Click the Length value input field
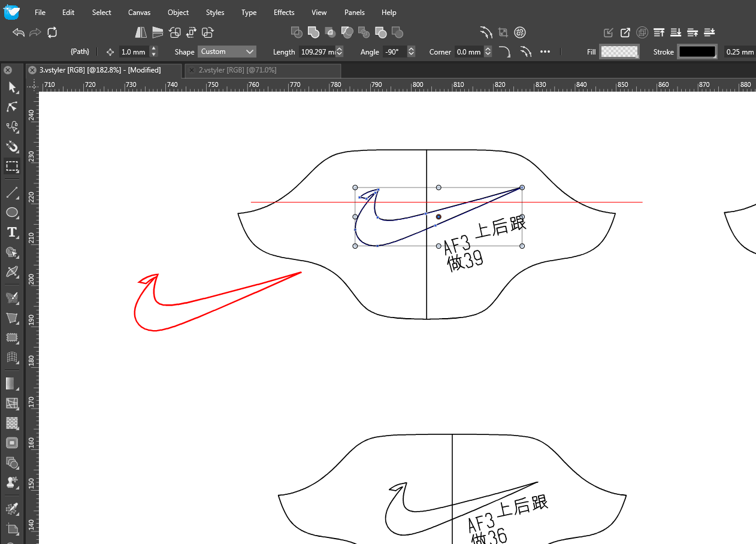Viewport: 756px width, 544px height. click(x=317, y=52)
